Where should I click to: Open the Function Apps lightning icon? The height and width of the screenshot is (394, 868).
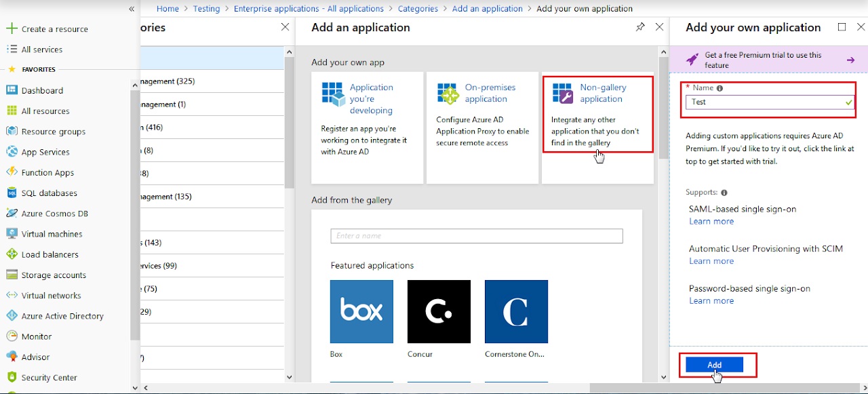click(11, 172)
